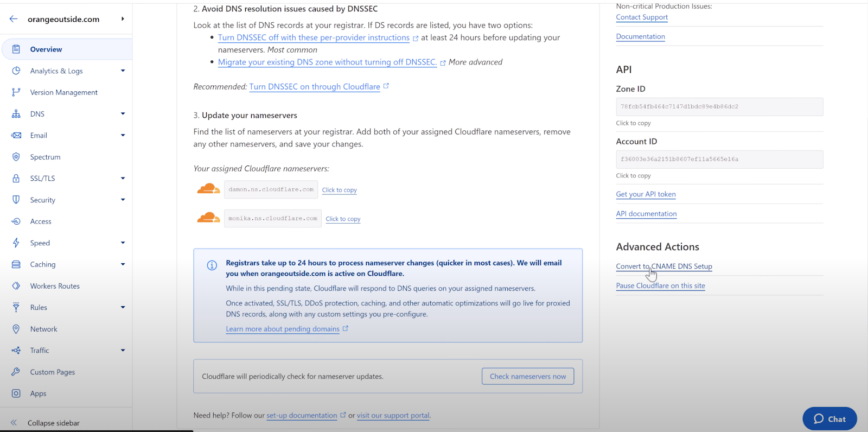Click the Rules filter icon
This screenshot has width=868, height=432.
tap(16, 307)
